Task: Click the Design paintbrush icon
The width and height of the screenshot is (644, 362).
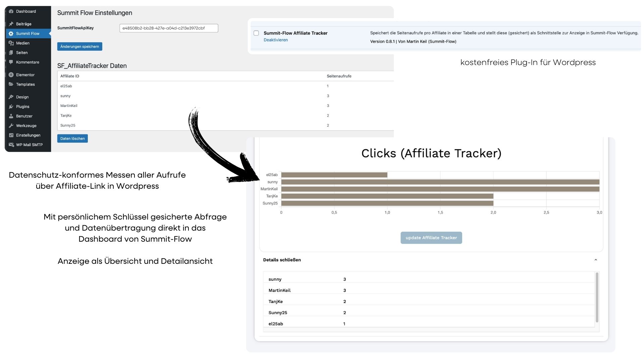Action: [11, 97]
